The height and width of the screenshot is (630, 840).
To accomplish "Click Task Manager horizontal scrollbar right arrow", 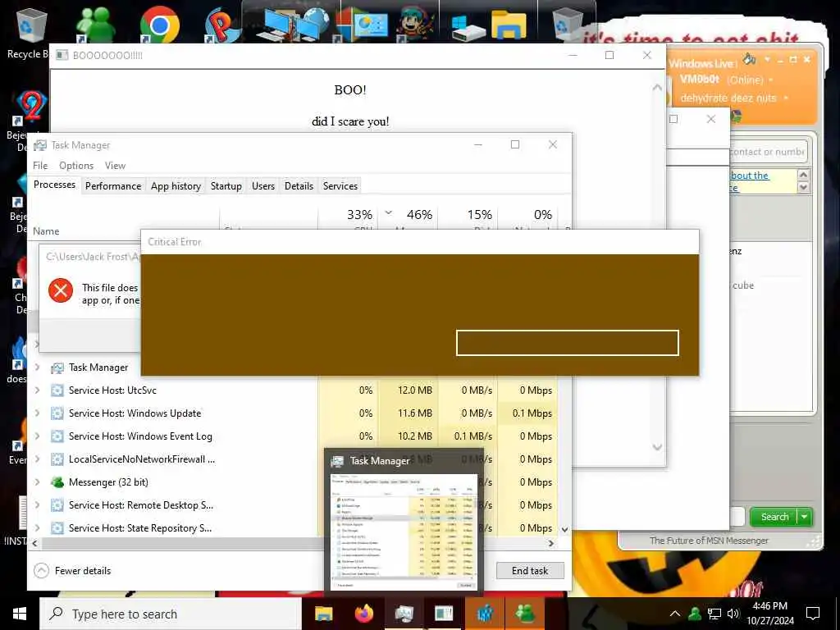I will pos(550,543).
